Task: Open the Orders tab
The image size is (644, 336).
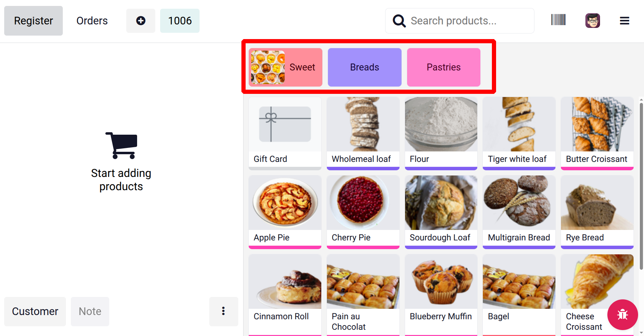Action: point(92,21)
